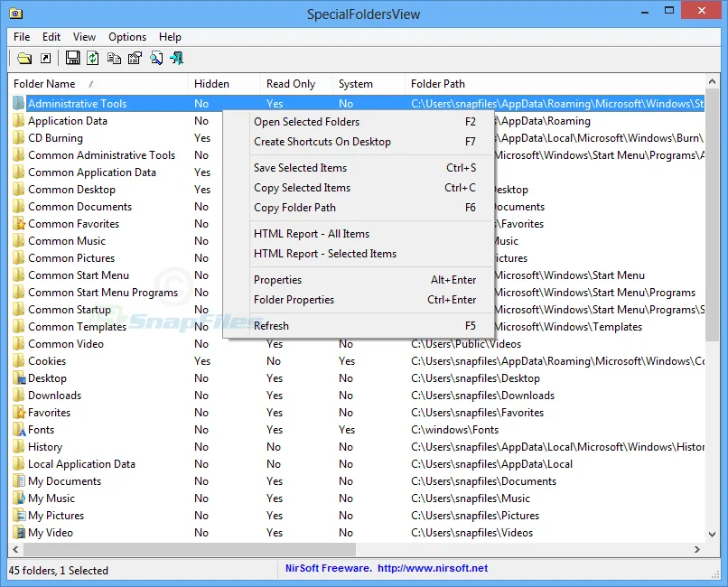Open the File menu
Viewport: 728px width, 587px height.
click(x=22, y=37)
